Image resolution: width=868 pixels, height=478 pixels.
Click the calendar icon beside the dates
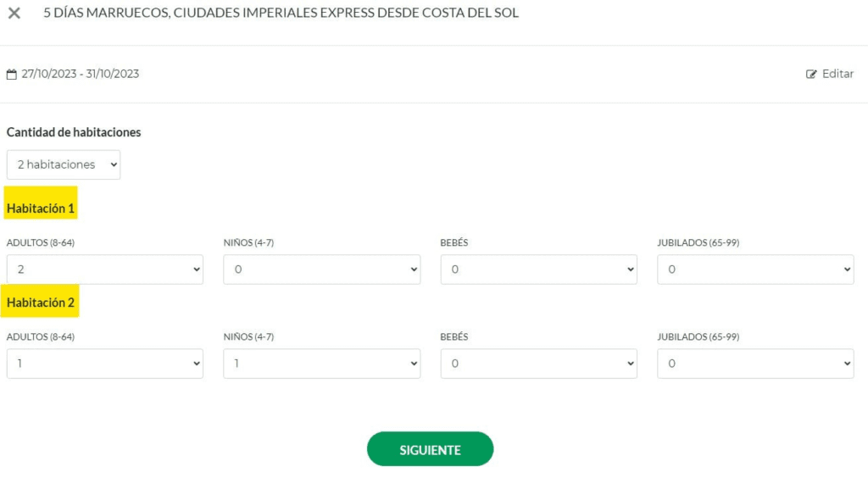click(12, 75)
